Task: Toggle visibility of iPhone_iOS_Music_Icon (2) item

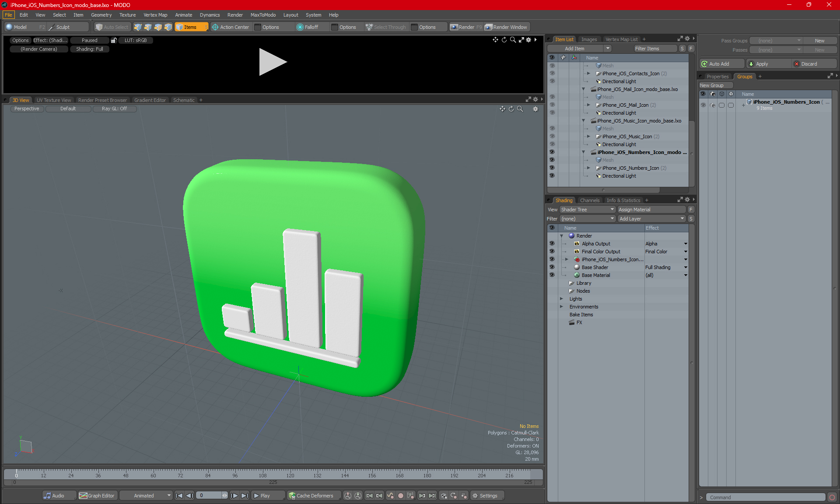Action: (552, 136)
